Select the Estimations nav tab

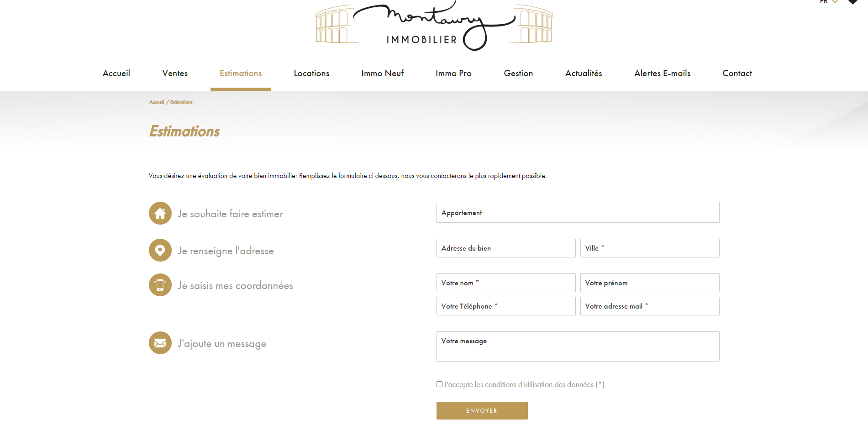(x=241, y=73)
